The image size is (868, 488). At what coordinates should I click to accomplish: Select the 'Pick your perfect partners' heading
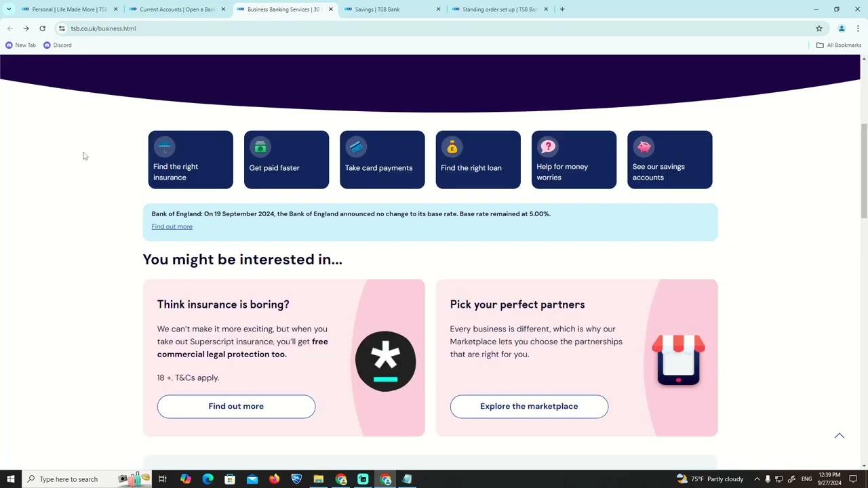(517, 304)
